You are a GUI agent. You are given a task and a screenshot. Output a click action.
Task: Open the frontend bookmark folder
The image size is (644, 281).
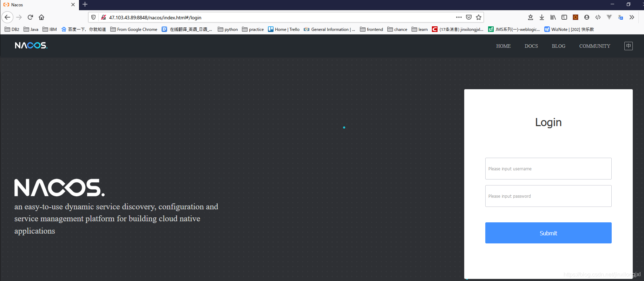tap(372, 30)
